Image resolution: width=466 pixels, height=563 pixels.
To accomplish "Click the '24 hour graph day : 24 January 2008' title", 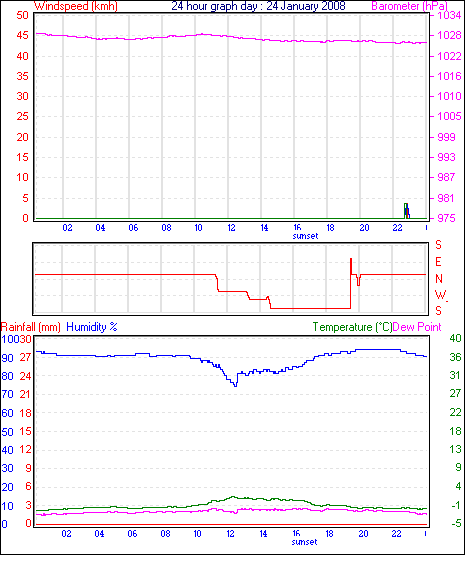I will [258, 6].
